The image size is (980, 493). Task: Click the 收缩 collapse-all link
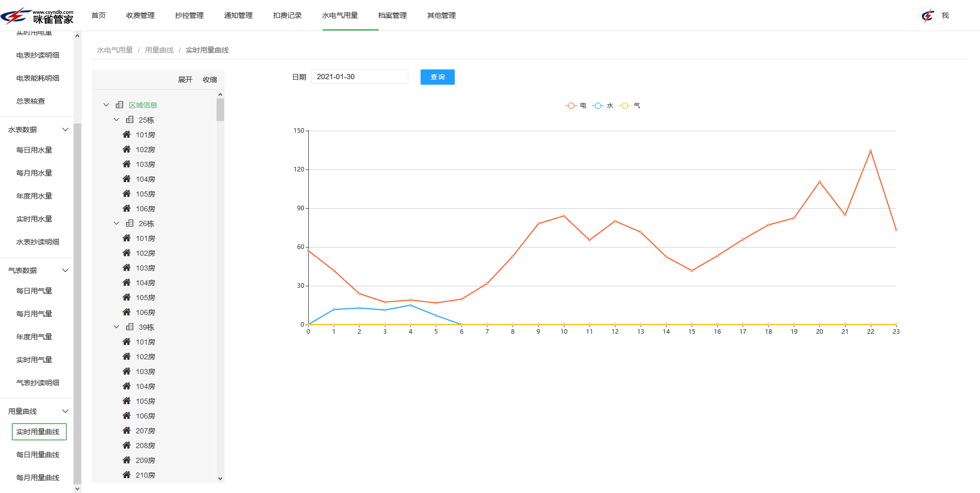tap(209, 80)
